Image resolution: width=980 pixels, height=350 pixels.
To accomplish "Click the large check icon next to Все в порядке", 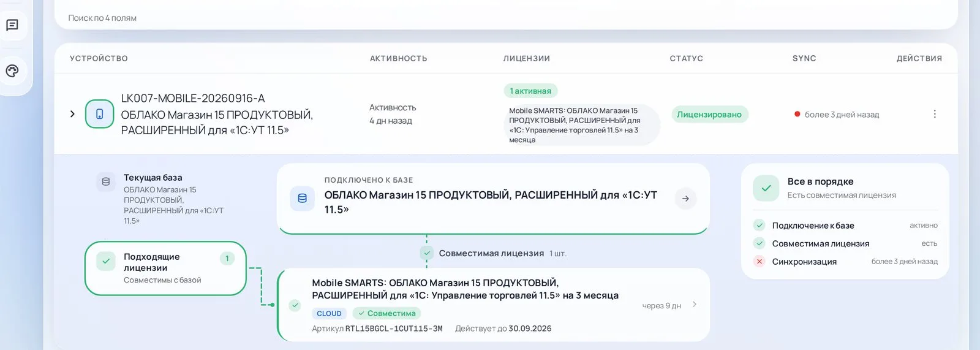I will [766, 188].
